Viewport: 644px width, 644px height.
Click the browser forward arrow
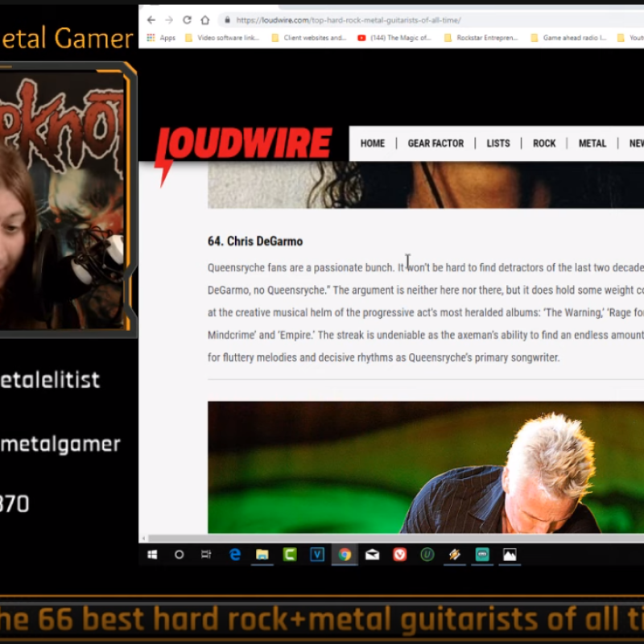(x=169, y=20)
